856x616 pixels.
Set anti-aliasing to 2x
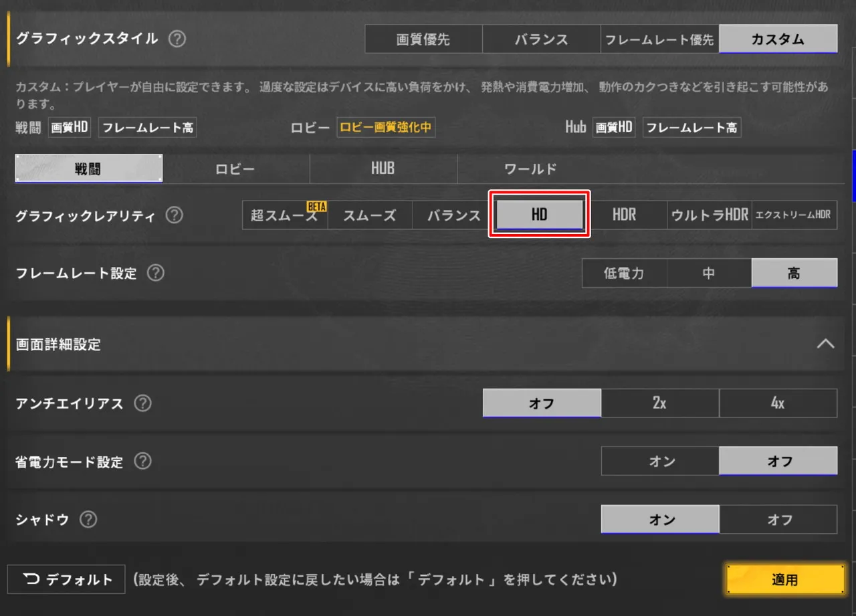click(660, 403)
